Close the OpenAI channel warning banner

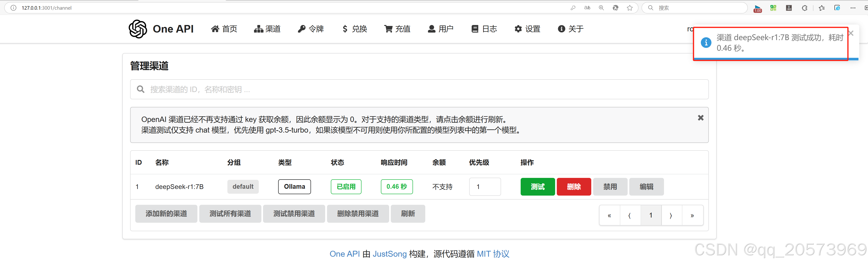tap(701, 117)
